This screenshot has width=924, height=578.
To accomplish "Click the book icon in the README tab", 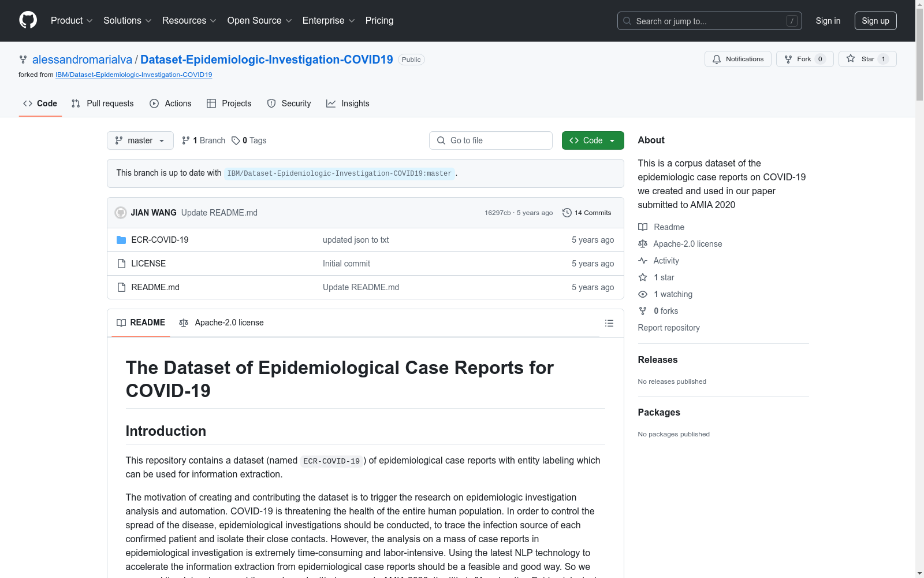I will coord(121,323).
